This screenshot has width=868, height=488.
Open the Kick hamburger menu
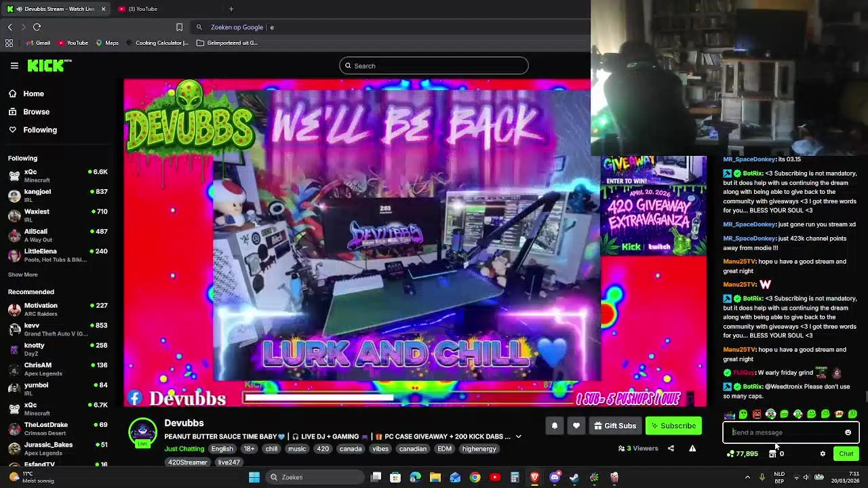[14, 66]
